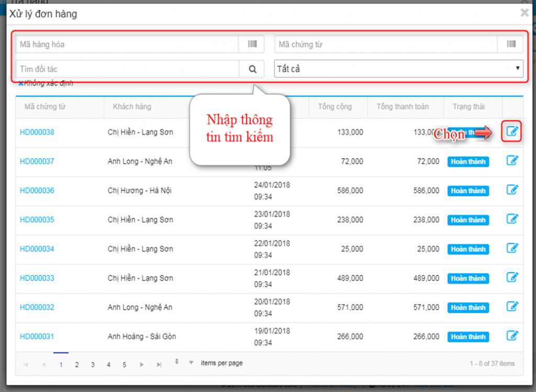The image size is (536, 392).
Task: Click Hoàn thành badge for HD000034
Action: [468, 249]
